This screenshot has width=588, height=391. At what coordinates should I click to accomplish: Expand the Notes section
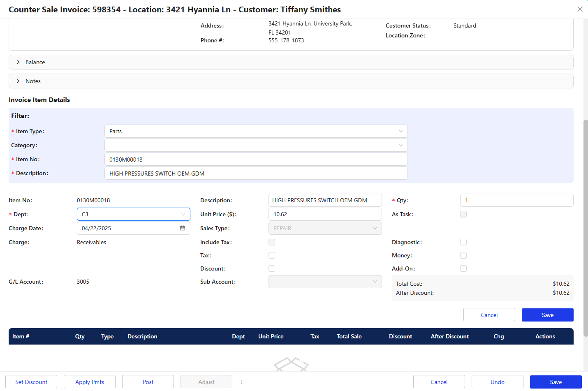[291, 81]
